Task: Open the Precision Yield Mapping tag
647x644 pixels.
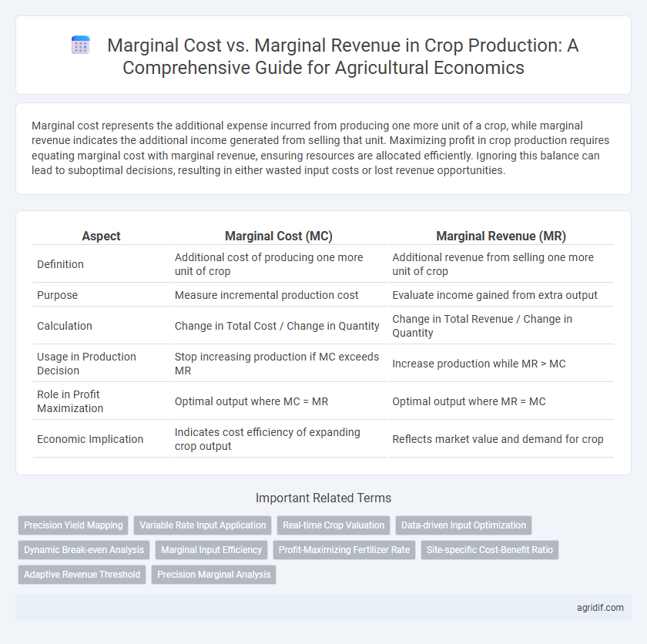Action: click(73, 525)
